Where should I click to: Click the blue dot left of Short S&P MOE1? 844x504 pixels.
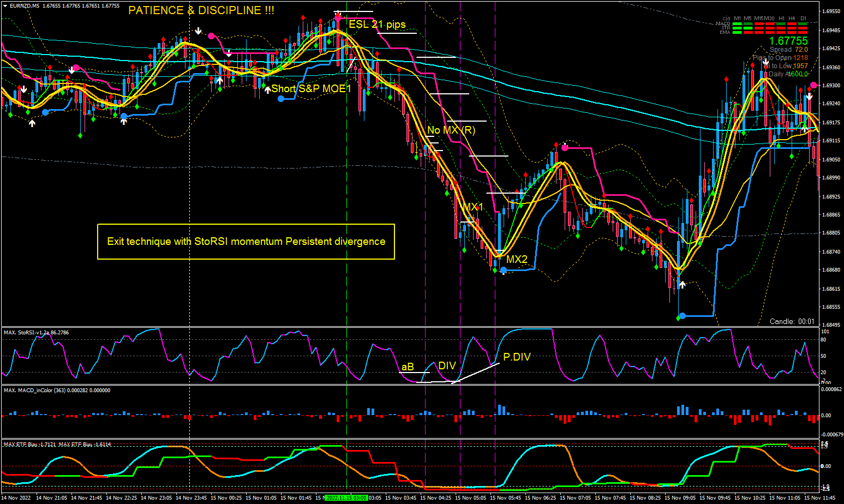(281, 99)
